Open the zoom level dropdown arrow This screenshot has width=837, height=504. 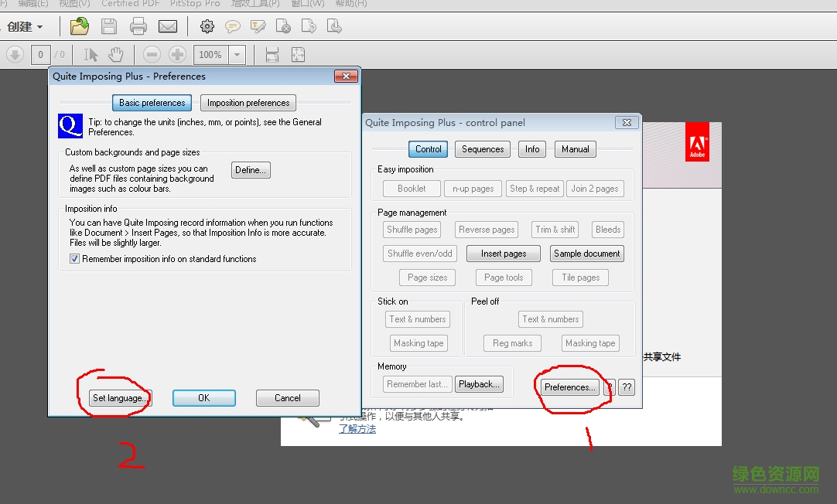(237, 54)
